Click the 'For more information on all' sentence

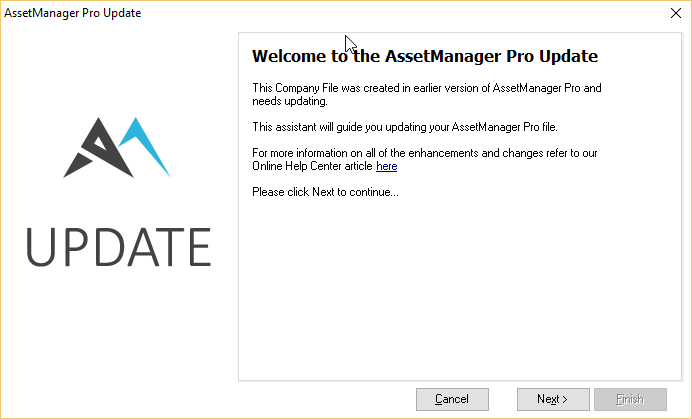click(x=425, y=153)
